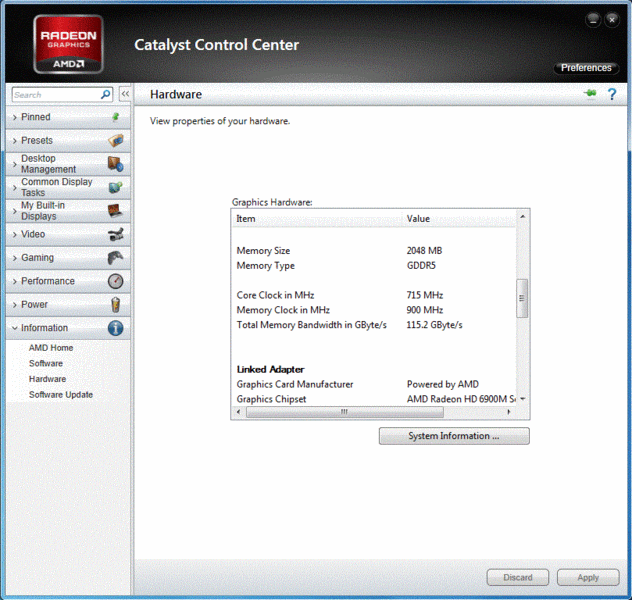Viewport: 632px width, 600px height.
Task: Click the Performance gauge icon
Action: (116, 281)
